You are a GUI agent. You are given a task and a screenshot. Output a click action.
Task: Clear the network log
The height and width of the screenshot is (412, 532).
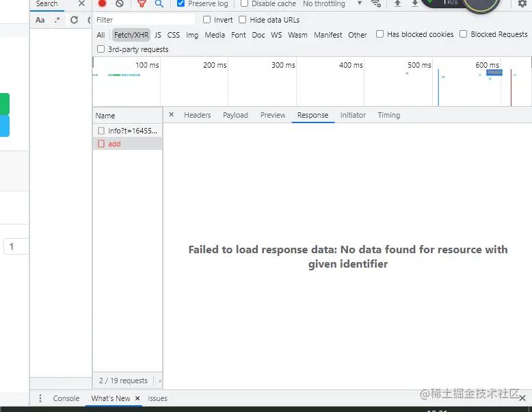coord(120,3)
